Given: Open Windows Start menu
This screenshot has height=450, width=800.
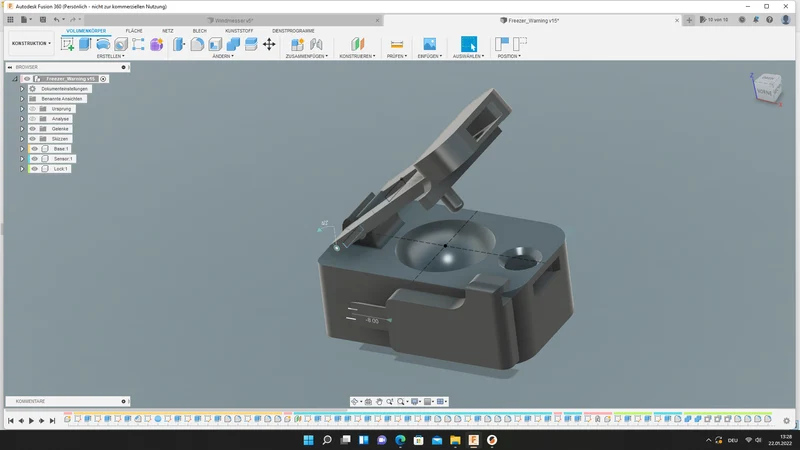Looking at the screenshot, I should 308,440.
